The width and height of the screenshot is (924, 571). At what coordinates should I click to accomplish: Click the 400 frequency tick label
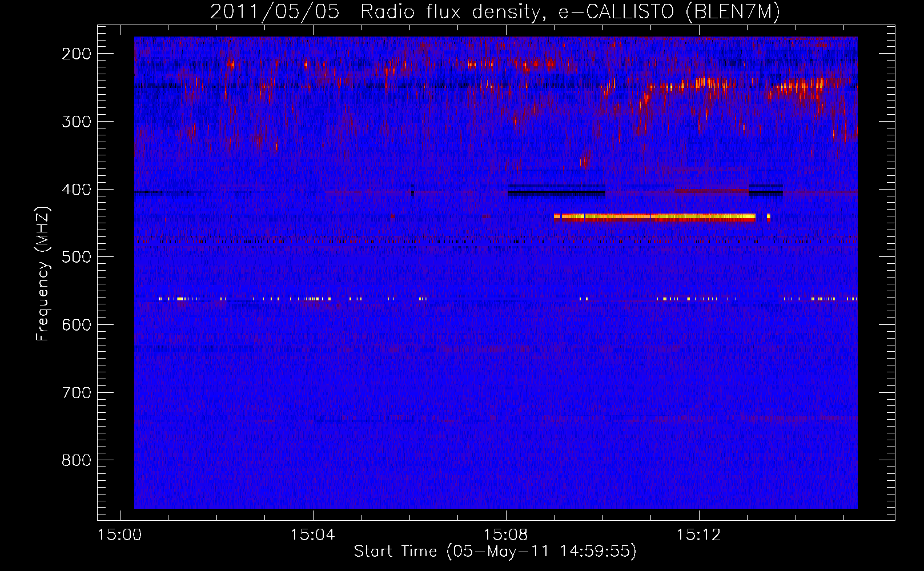[x=76, y=190]
